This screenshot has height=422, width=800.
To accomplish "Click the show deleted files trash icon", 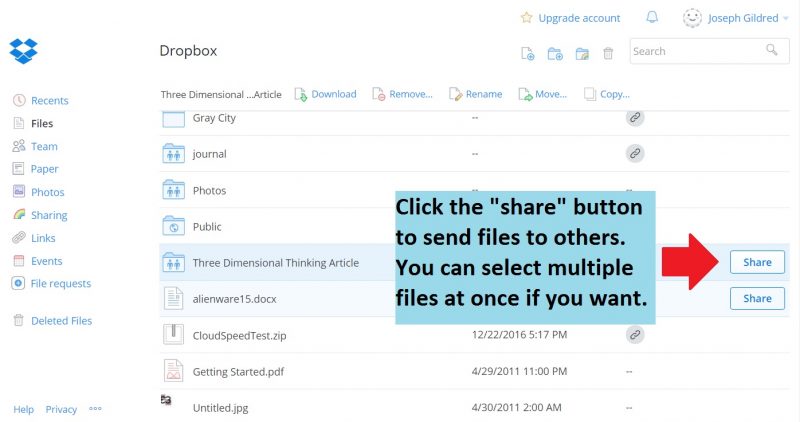I will point(608,53).
